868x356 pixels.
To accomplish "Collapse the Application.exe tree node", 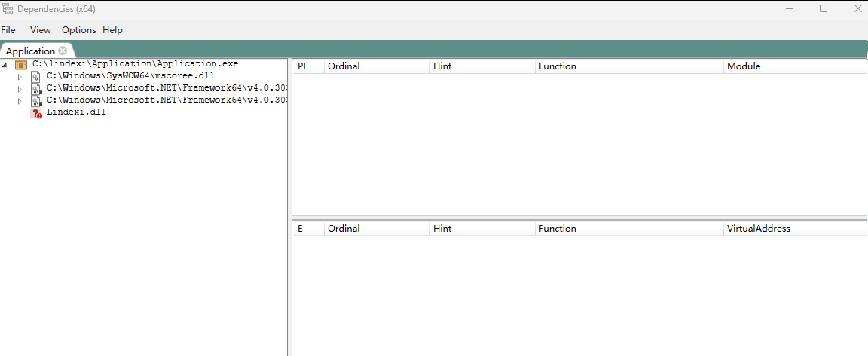I will (x=6, y=65).
